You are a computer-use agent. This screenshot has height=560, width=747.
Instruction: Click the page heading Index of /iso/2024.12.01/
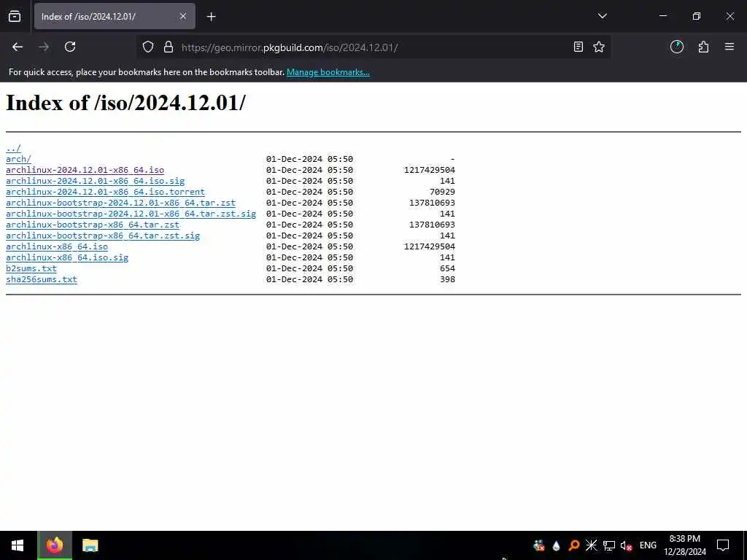pyautogui.click(x=125, y=103)
